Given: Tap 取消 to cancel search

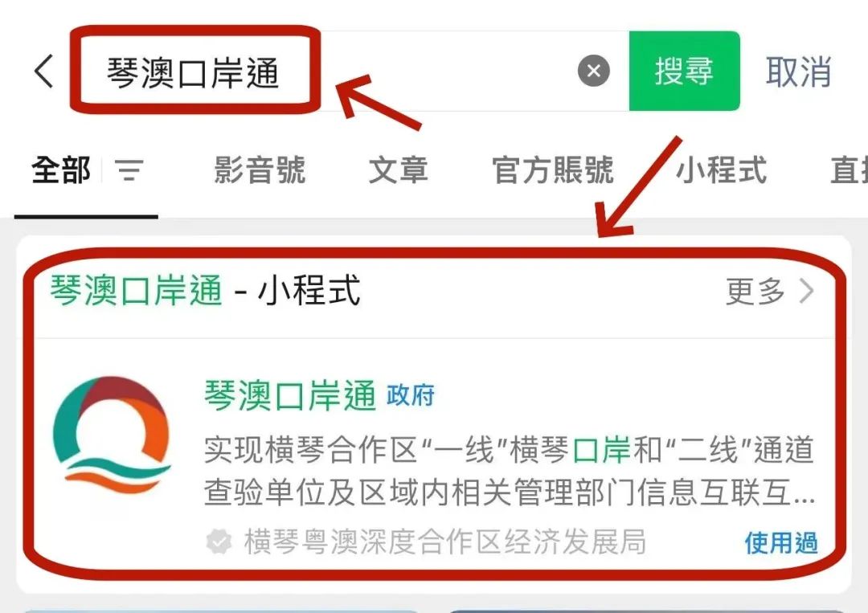Looking at the screenshot, I should 798,72.
